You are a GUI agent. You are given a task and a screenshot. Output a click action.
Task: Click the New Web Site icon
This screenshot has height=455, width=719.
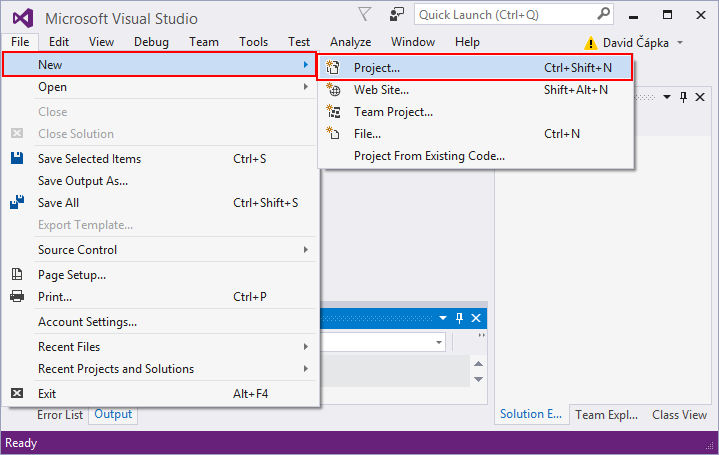(333, 89)
